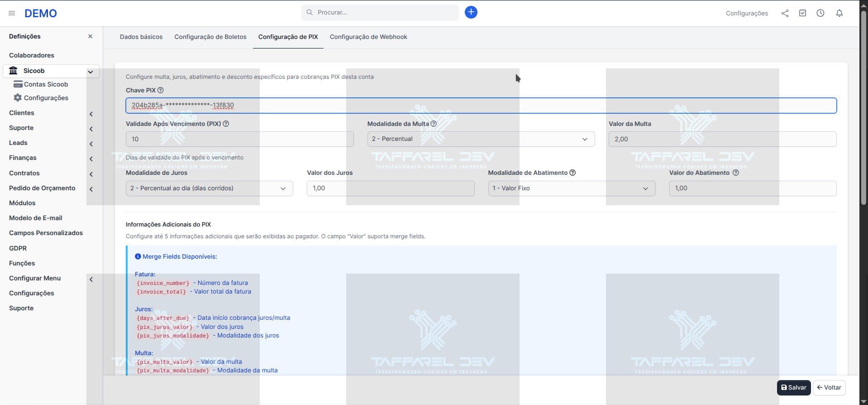Image resolution: width=868 pixels, height=405 pixels.
Task: Close the Definições sidebar panel
Action: (x=90, y=36)
